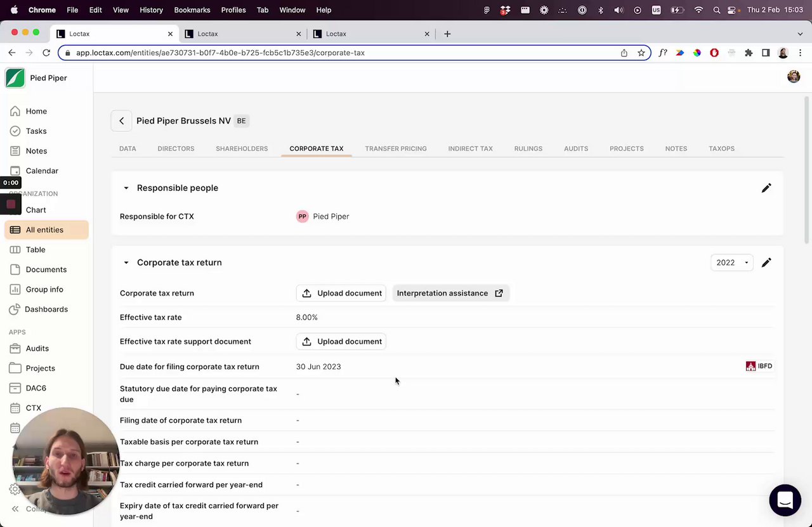
Task: Open the Apple menu
Action: (14, 10)
